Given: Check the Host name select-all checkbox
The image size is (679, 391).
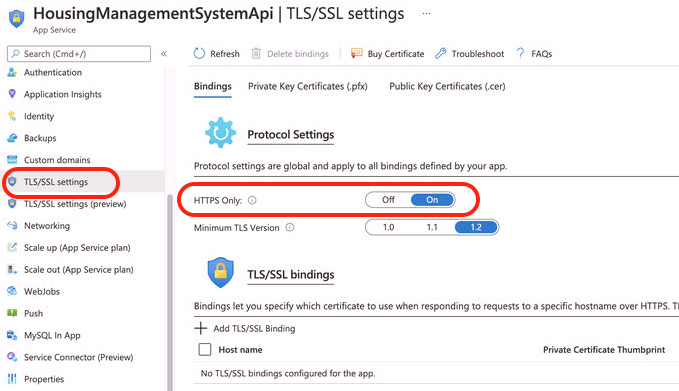Looking at the screenshot, I should click(x=204, y=349).
